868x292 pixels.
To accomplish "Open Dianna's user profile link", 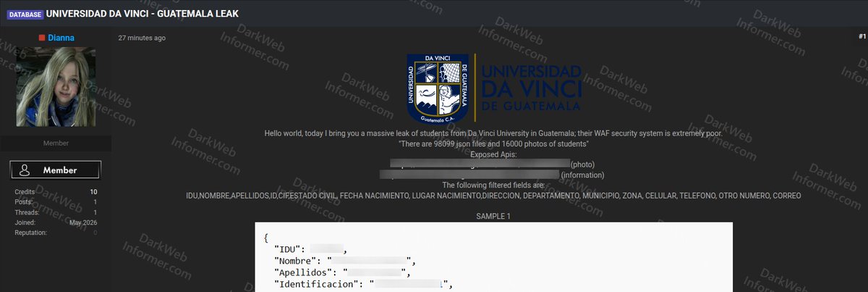I will point(61,37).
